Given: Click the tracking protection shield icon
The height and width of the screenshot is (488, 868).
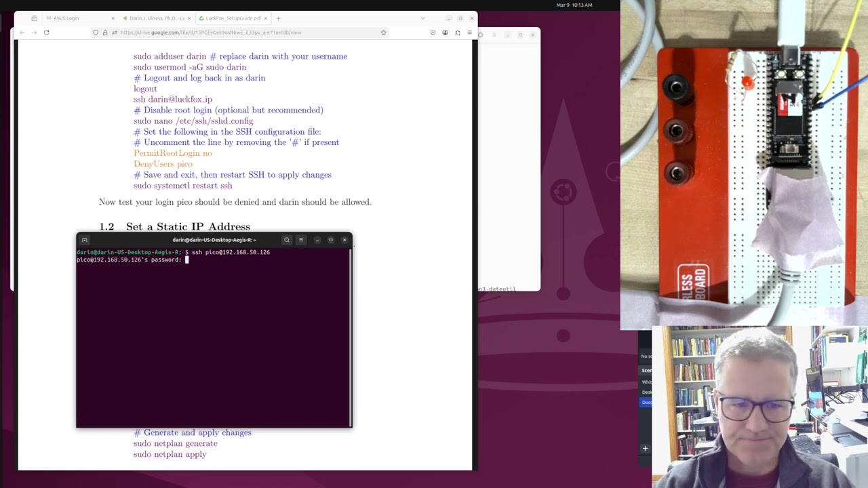Looking at the screenshot, I should (x=96, y=33).
